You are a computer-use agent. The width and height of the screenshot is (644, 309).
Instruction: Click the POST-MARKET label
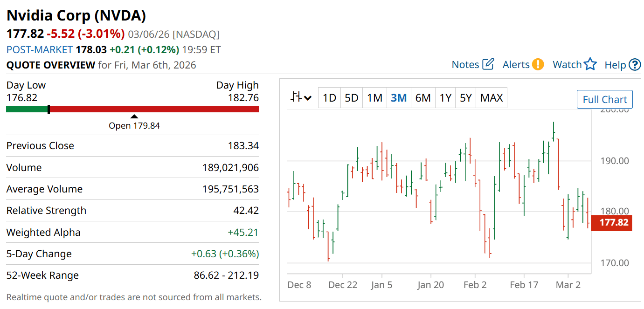coord(39,49)
